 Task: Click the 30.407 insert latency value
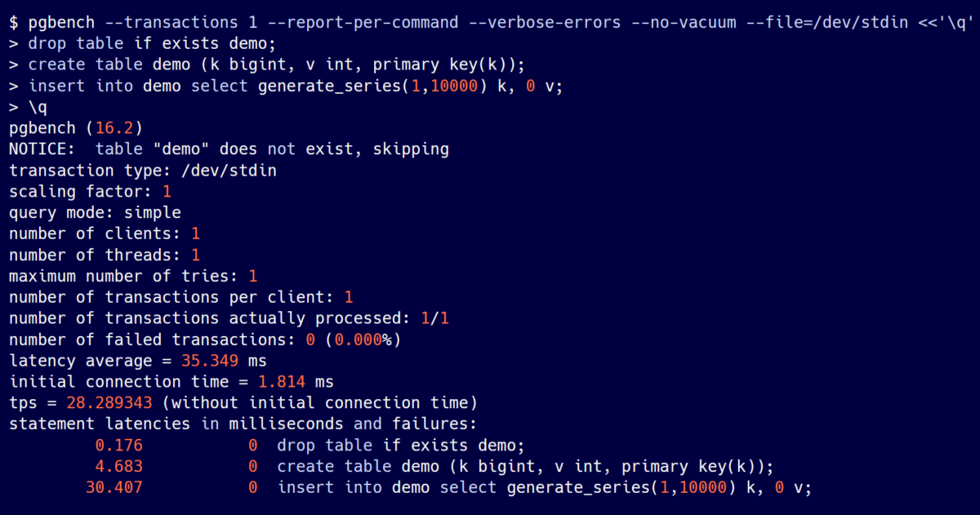pos(114,488)
